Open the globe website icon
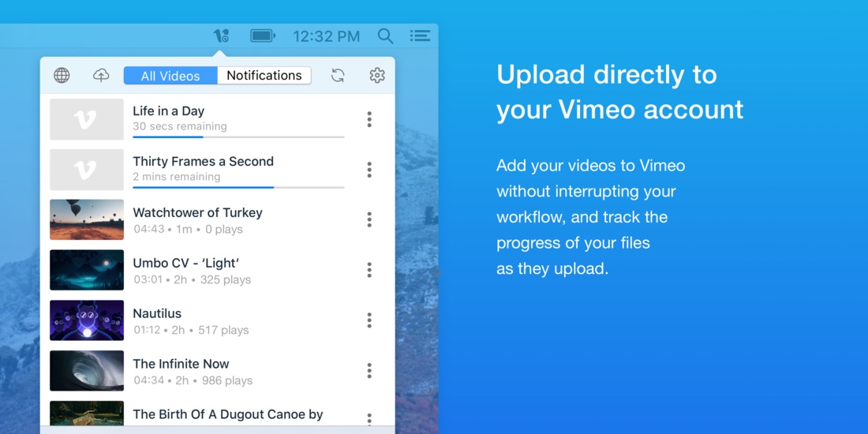 [62, 75]
